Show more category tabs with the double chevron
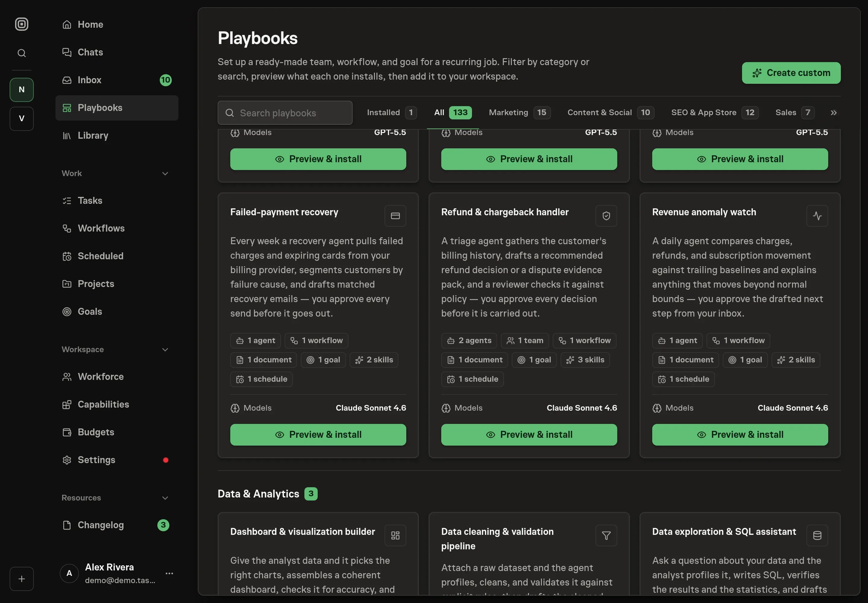The image size is (868, 603). tap(834, 112)
